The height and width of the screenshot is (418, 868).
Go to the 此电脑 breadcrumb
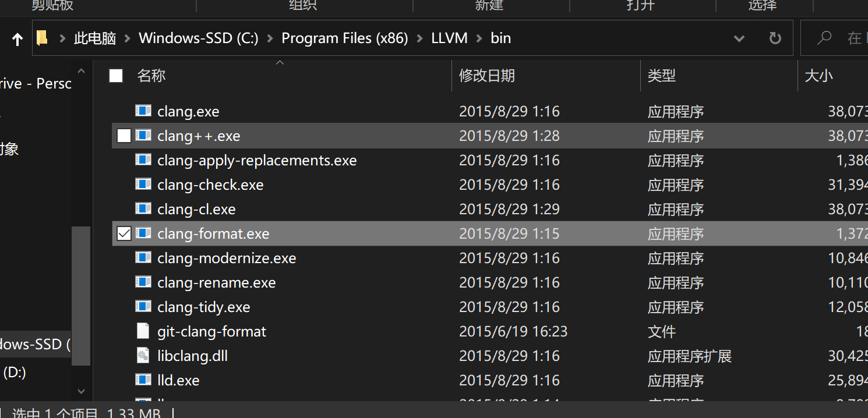(95, 38)
